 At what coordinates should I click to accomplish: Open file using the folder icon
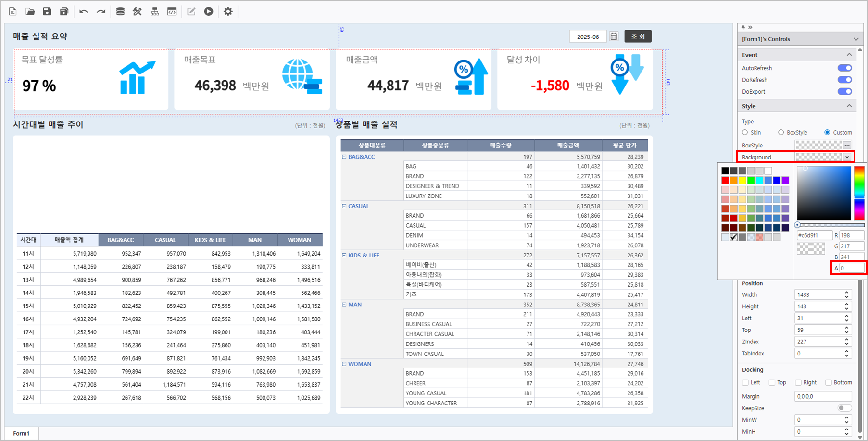tap(30, 12)
